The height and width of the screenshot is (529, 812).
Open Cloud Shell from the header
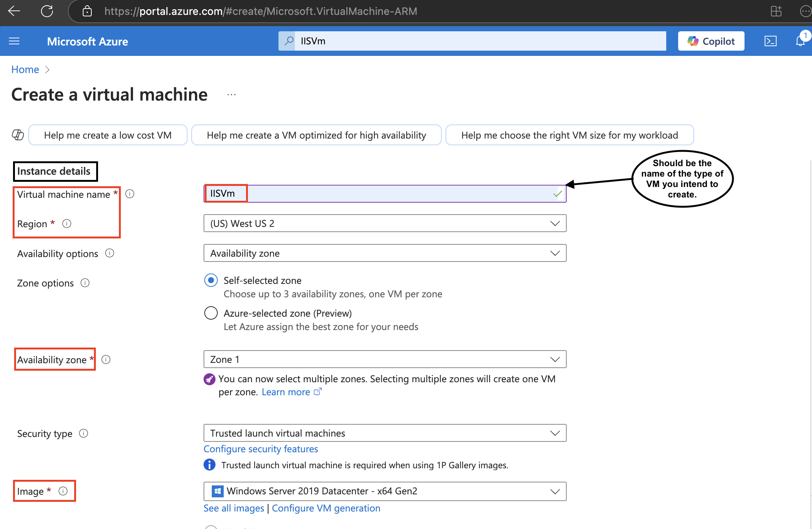click(770, 41)
